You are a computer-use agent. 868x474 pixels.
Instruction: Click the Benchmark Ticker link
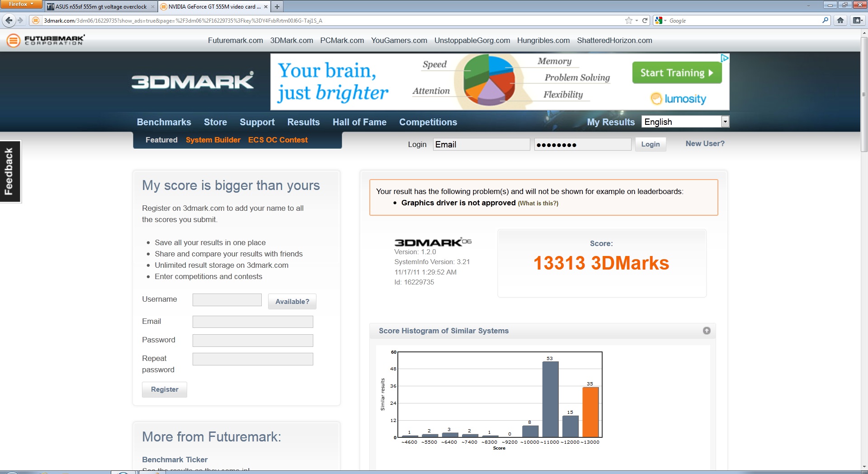pyautogui.click(x=175, y=460)
